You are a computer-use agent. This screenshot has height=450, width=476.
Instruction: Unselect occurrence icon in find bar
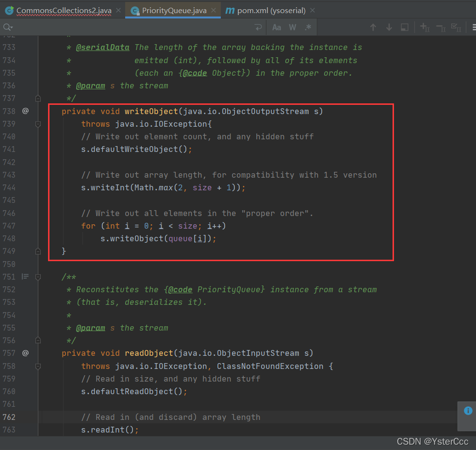pyautogui.click(x=441, y=28)
